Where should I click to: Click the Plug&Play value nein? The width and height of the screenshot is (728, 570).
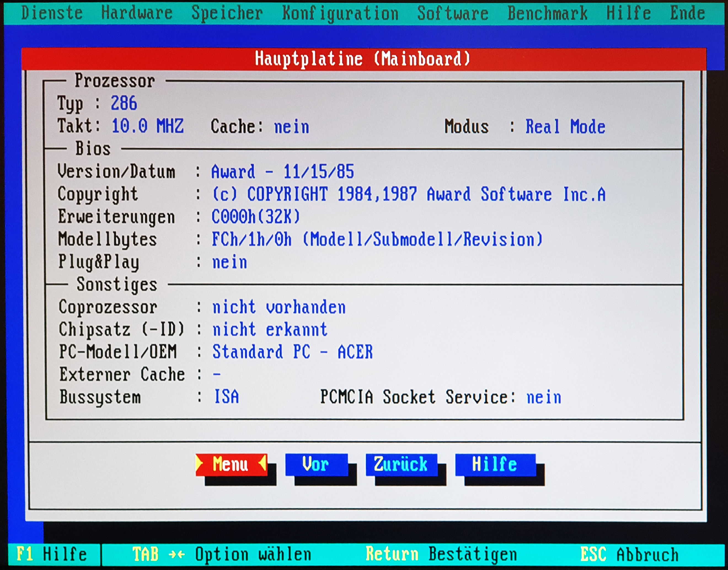tap(229, 262)
